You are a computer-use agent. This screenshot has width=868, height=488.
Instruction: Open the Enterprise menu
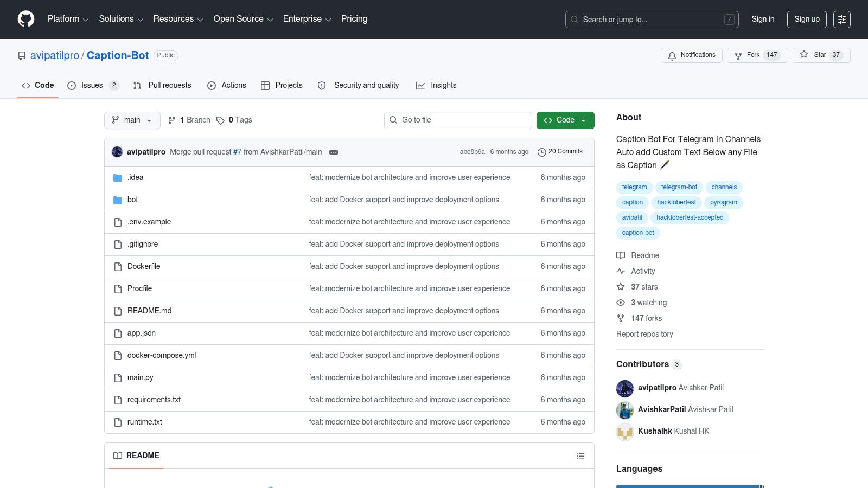click(x=307, y=19)
